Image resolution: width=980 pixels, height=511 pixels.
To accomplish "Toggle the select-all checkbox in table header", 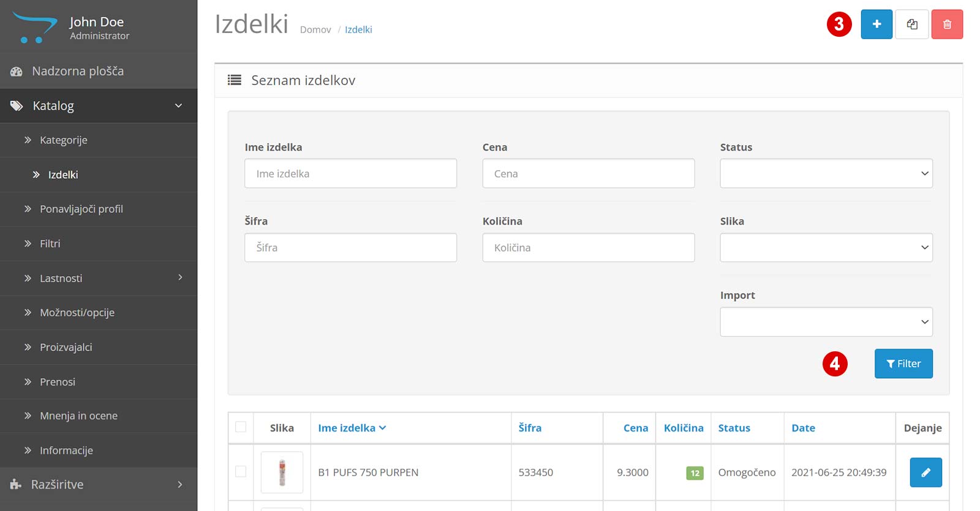I will click(x=241, y=427).
